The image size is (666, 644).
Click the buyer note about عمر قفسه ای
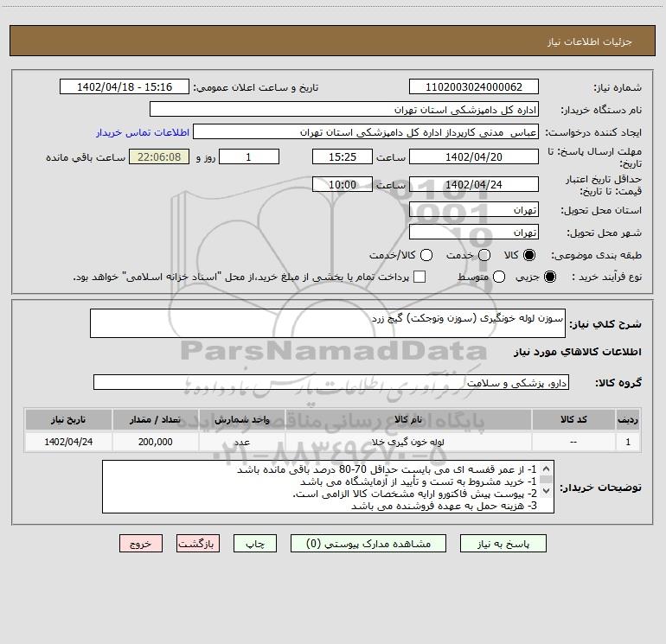tap(387, 470)
